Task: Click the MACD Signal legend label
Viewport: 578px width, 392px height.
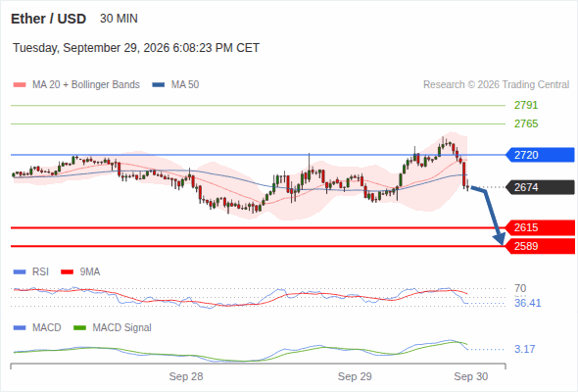Action: click(x=122, y=328)
